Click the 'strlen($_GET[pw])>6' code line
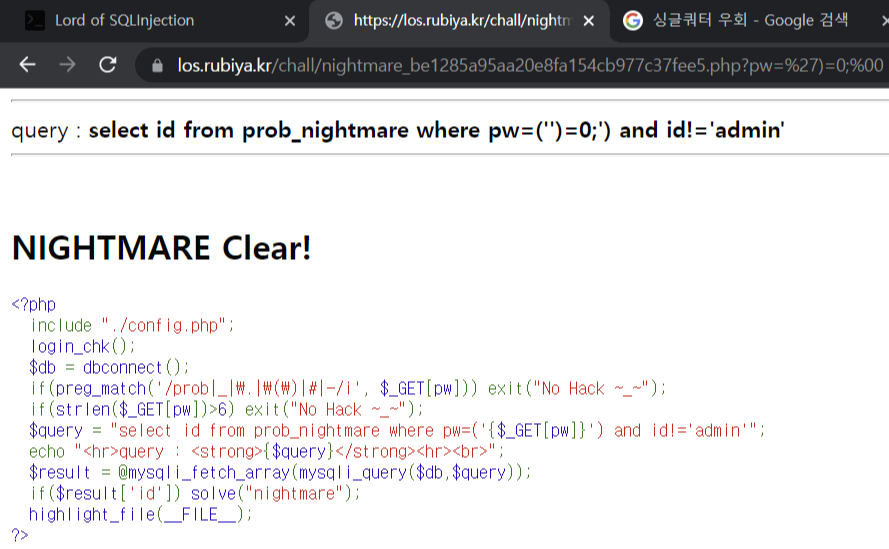This screenshot has height=549, width=889. [x=227, y=409]
